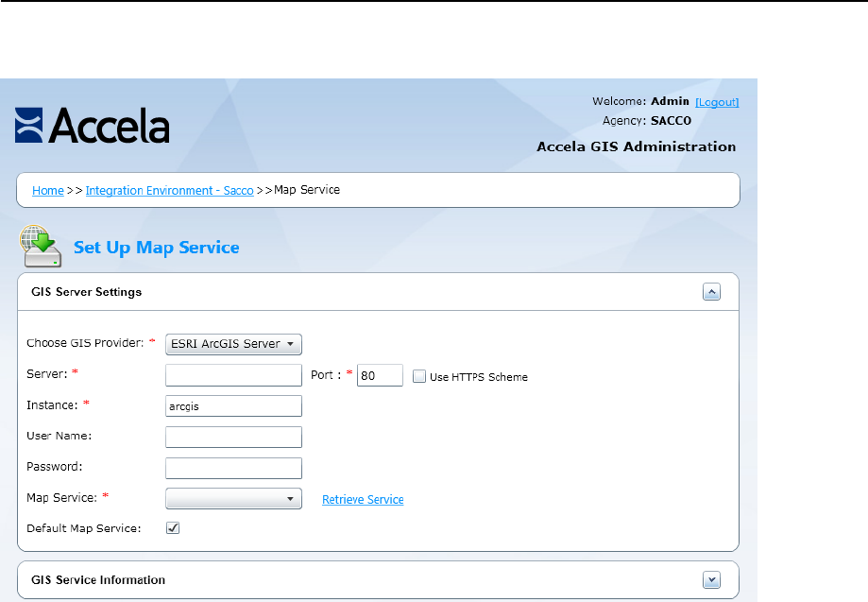Image resolution: width=868 pixels, height=602 pixels.
Task: Click the Port field showing 80
Action: click(380, 375)
